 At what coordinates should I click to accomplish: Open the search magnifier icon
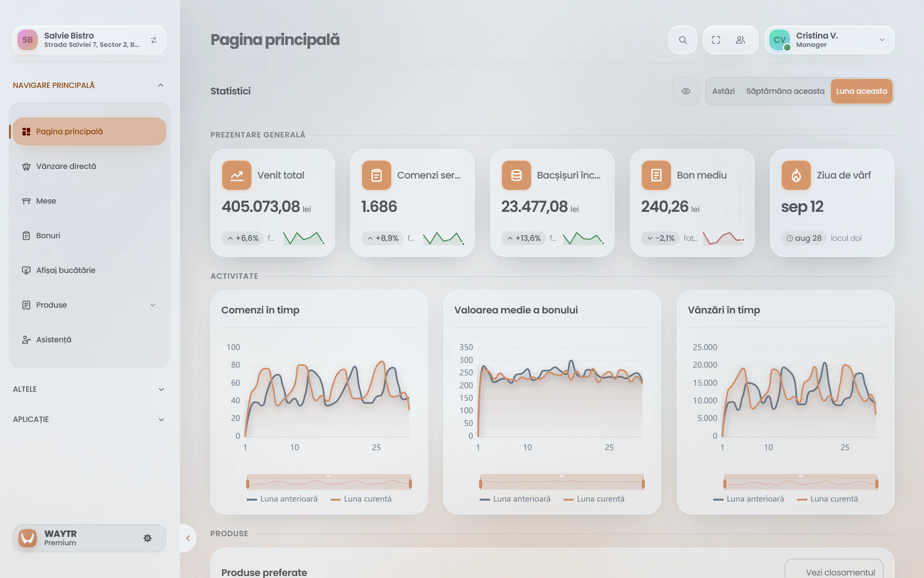[x=683, y=40]
